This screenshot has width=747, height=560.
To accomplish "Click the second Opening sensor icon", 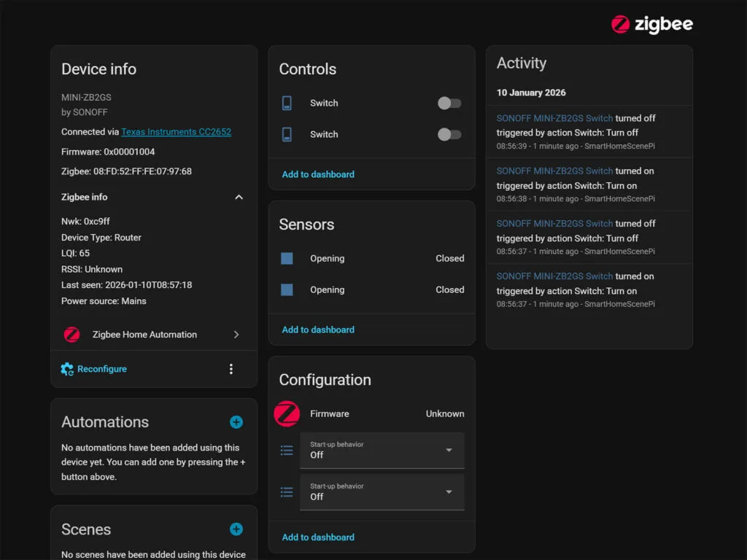I will [287, 290].
